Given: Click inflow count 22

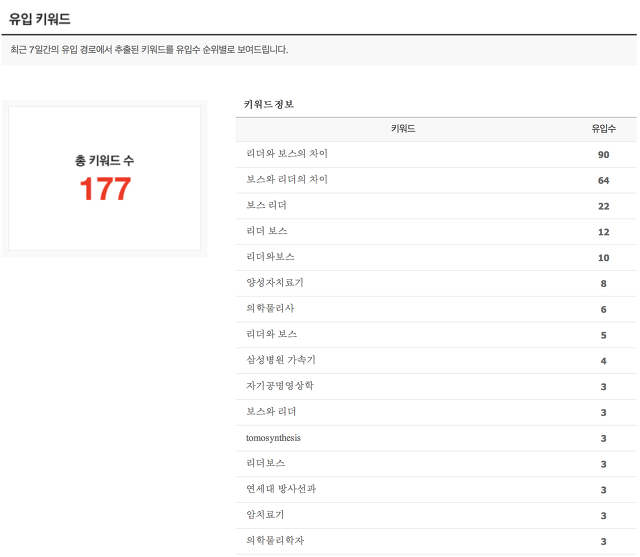Looking at the screenshot, I should 604,206.
